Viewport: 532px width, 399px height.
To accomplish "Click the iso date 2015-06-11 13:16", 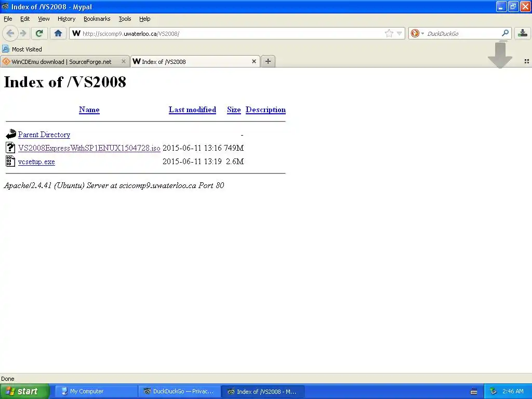I will (192, 148).
